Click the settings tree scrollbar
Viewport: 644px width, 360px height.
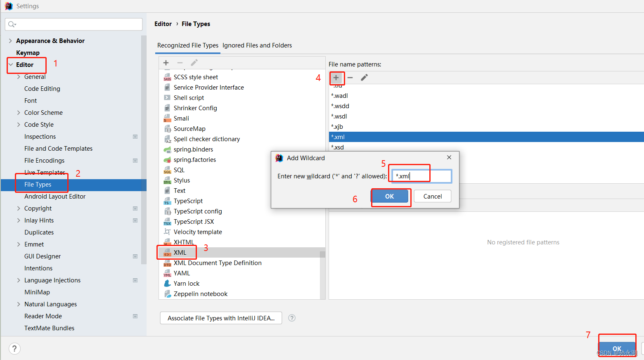(x=144, y=149)
